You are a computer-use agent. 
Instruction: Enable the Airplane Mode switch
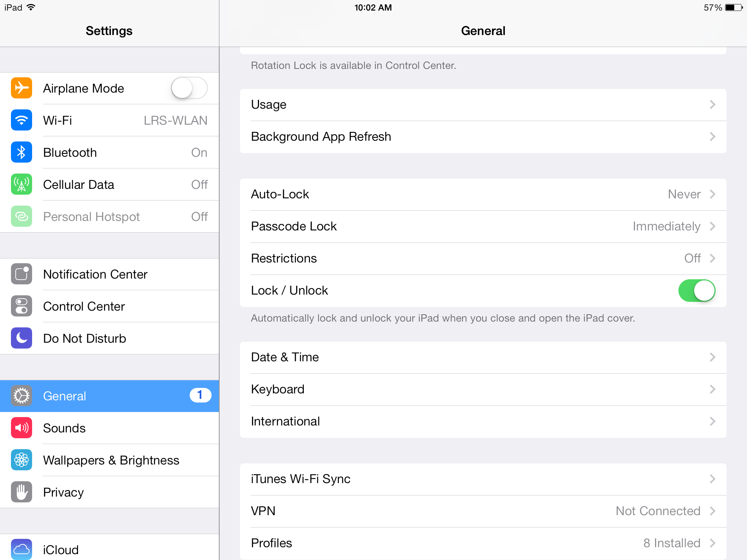coord(189,88)
